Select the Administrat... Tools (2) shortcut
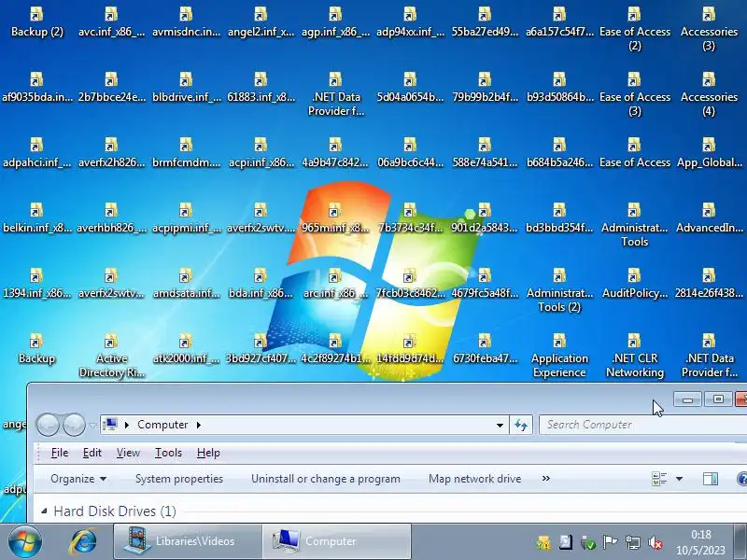The height and width of the screenshot is (560, 747). point(559,290)
